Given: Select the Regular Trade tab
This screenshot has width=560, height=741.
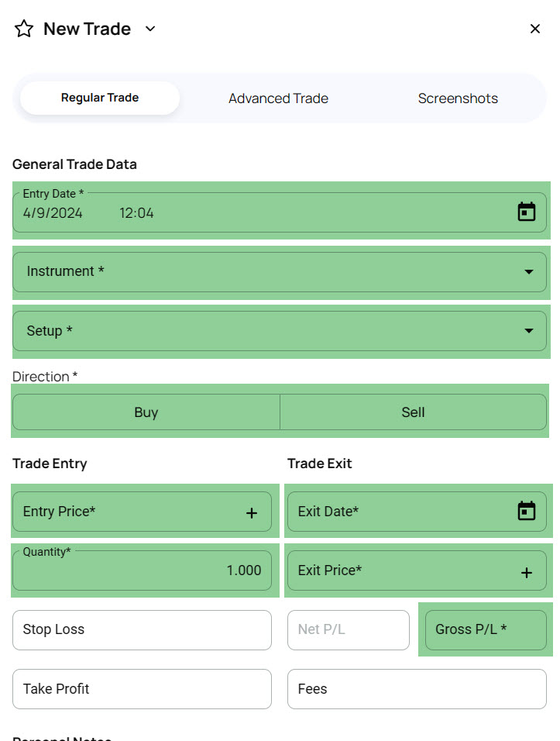Looking at the screenshot, I should click(x=100, y=98).
